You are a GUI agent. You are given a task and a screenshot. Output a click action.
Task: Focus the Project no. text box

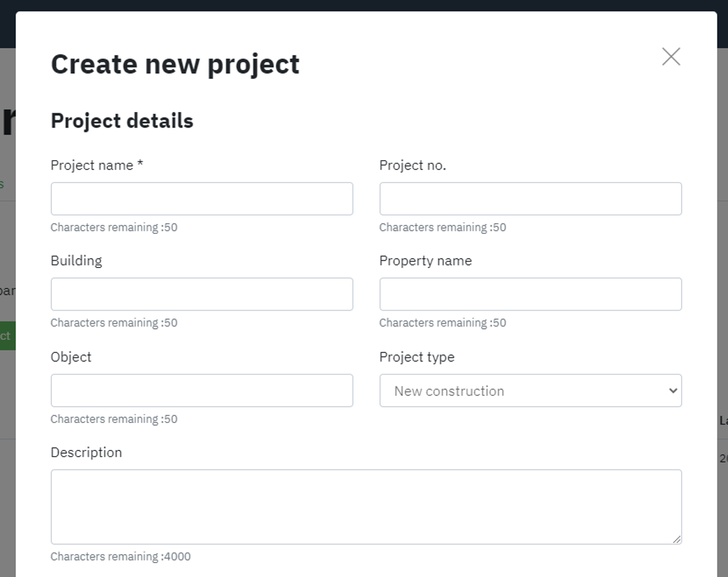530,199
